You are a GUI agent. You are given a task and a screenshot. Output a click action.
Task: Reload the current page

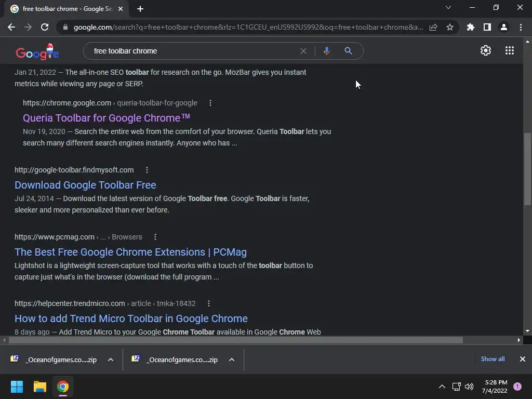(x=45, y=27)
